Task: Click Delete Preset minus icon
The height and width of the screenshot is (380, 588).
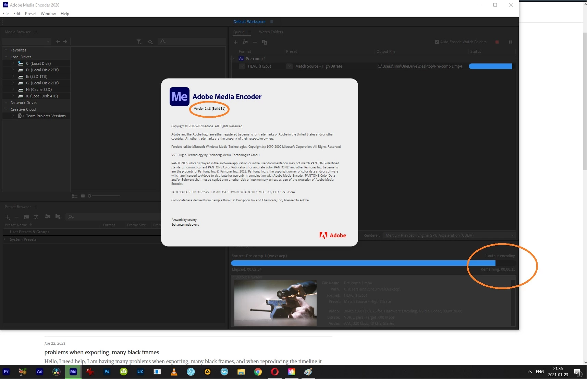Action: click(17, 217)
